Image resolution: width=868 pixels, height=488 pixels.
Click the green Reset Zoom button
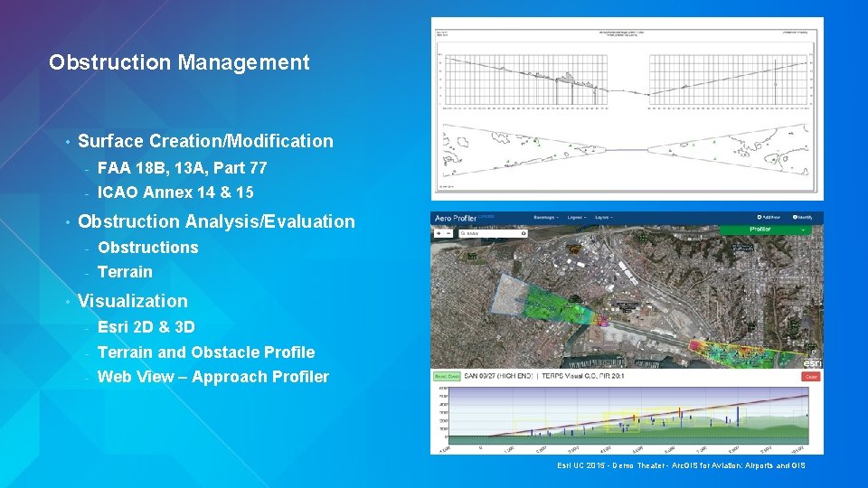(x=447, y=376)
